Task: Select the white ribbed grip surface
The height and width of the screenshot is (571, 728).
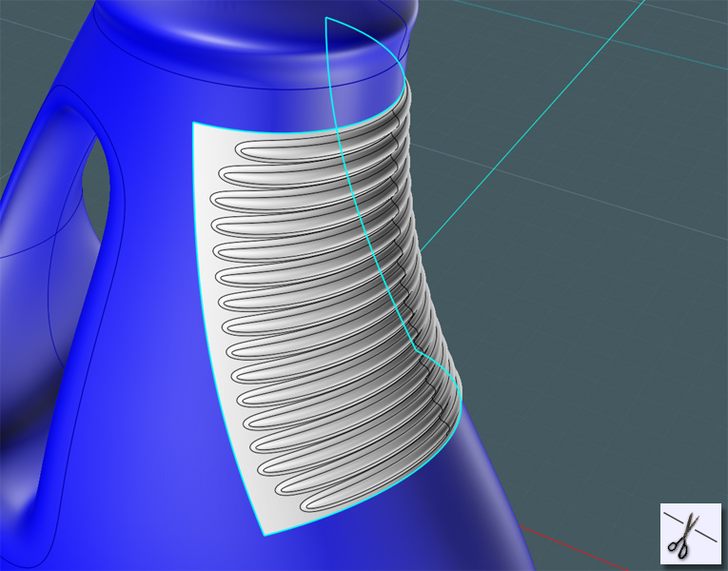Action: tap(325, 306)
